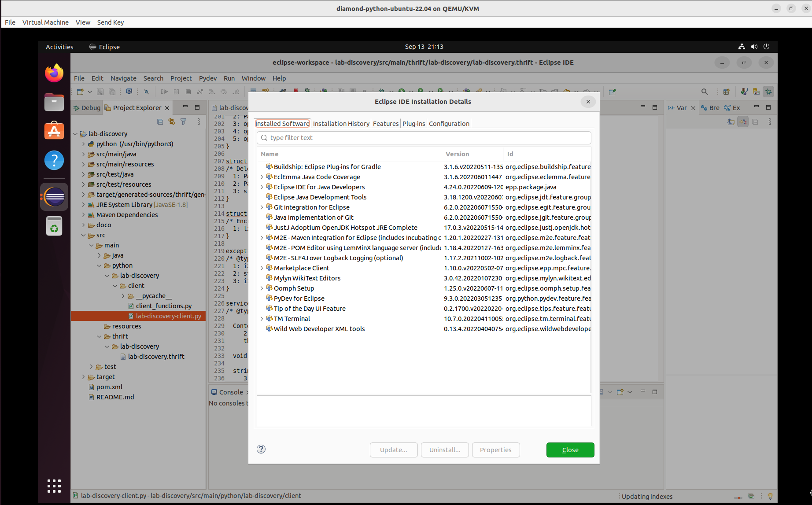Viewport: 812px width, 505px height.
Task: Open Firefox from the Ubuntu dock
Action: click(x=54, y=73)
